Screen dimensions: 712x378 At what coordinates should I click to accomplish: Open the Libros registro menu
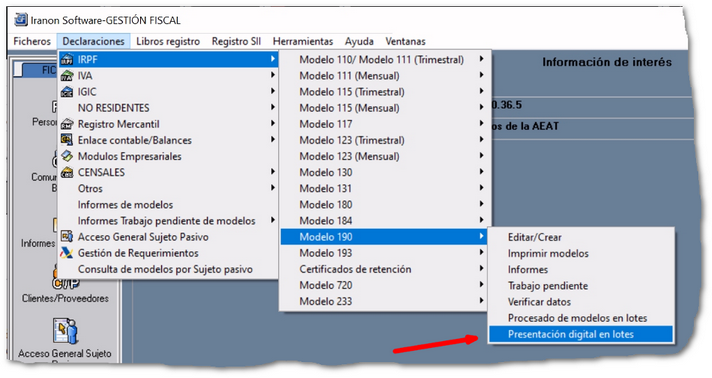point(168,41)
